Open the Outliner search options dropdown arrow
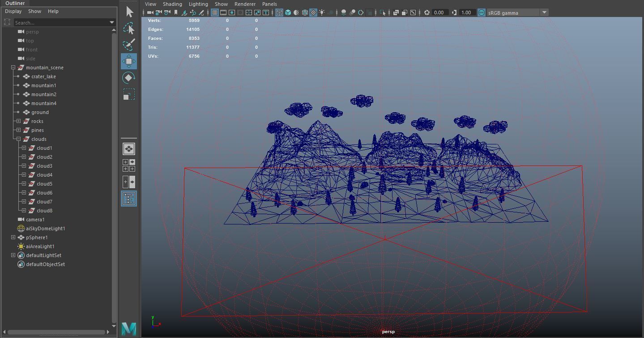This screenshot has height=338, width=644. (x=112, y=22)
